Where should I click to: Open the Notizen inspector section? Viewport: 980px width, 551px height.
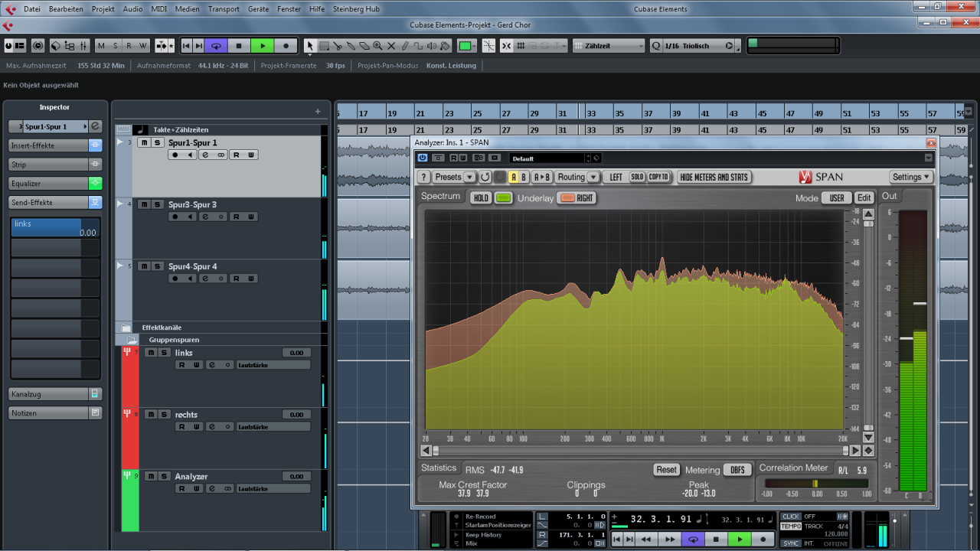[55, 413]
